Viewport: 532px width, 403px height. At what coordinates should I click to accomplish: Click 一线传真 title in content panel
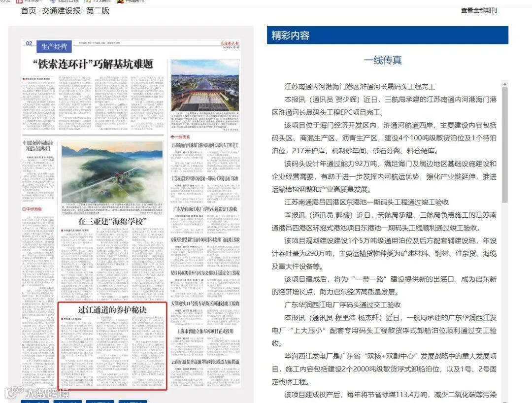pyautogui.click(x=383, y=61)
